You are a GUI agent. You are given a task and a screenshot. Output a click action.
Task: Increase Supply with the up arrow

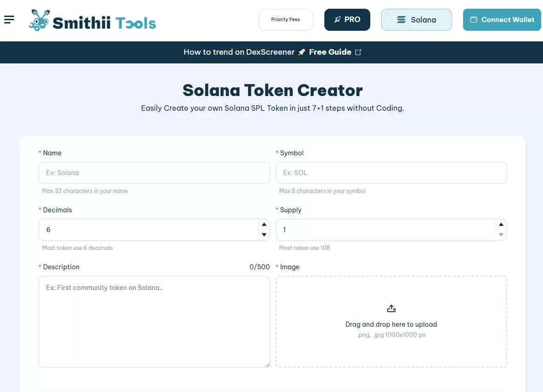pos(501,224)
